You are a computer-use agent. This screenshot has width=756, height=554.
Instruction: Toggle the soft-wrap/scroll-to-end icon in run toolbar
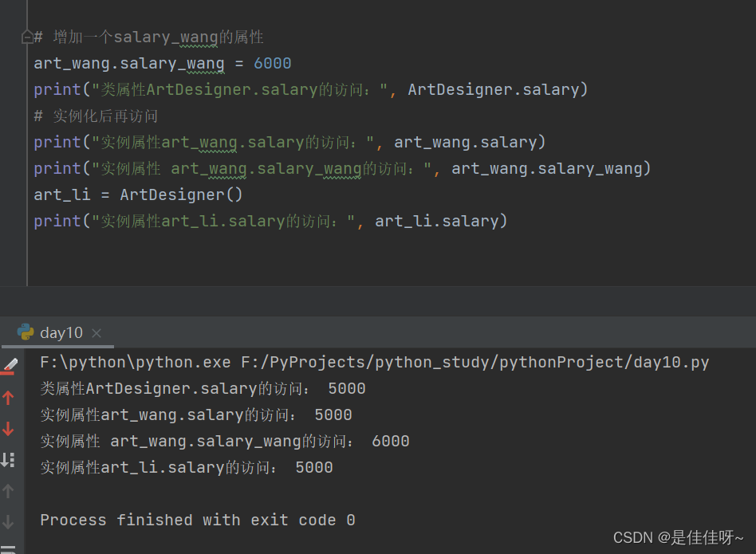click(8, 460)
